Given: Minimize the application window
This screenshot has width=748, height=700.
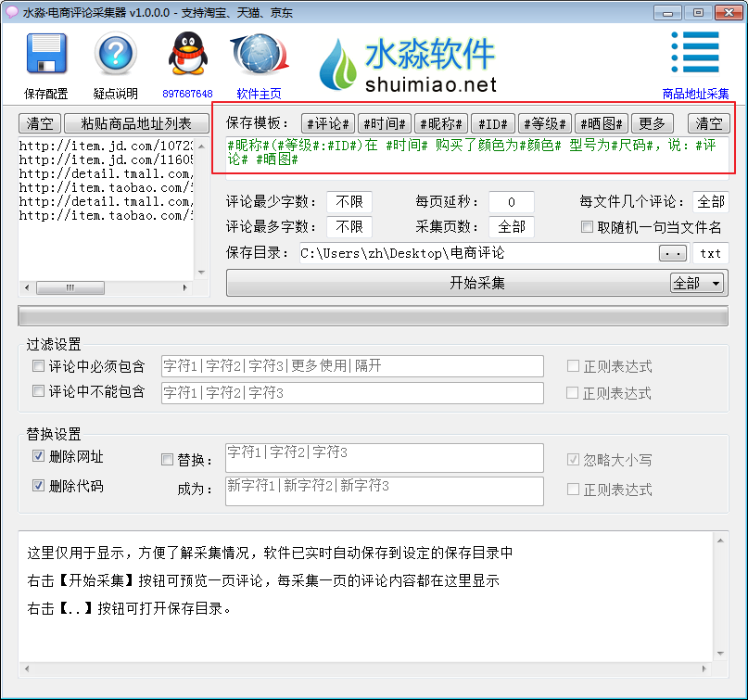Looking at the screenshot, I should (667, 13).
